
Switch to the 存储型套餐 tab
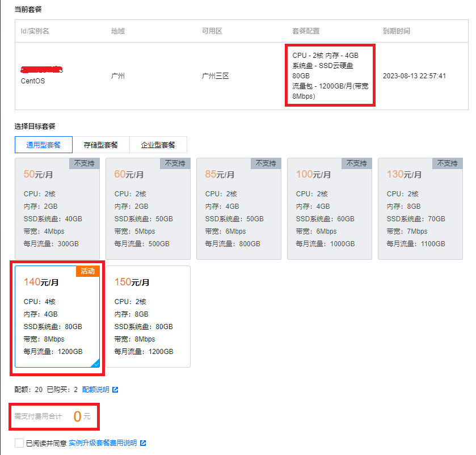101,145
